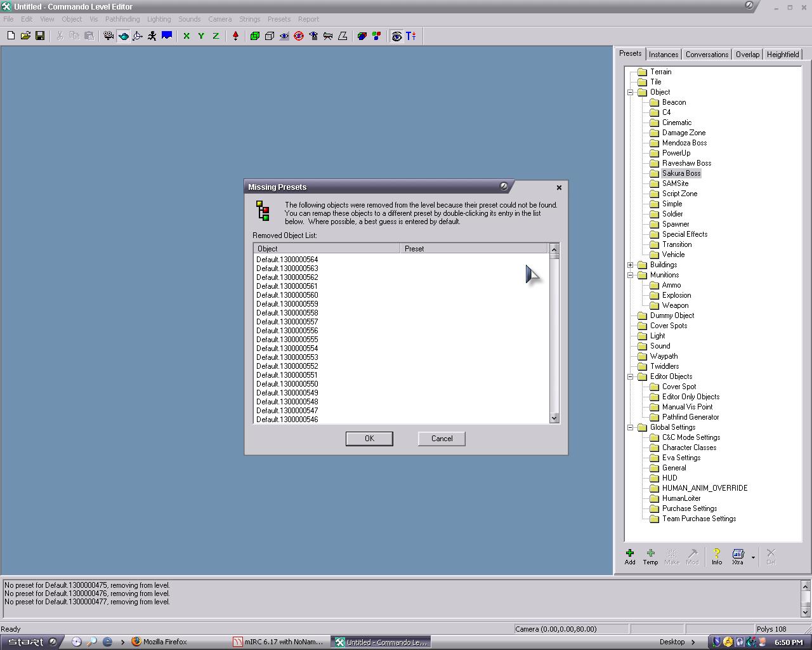Open the Xtra dropdown arrow
812x650 pixels.
tap(753, 557)
